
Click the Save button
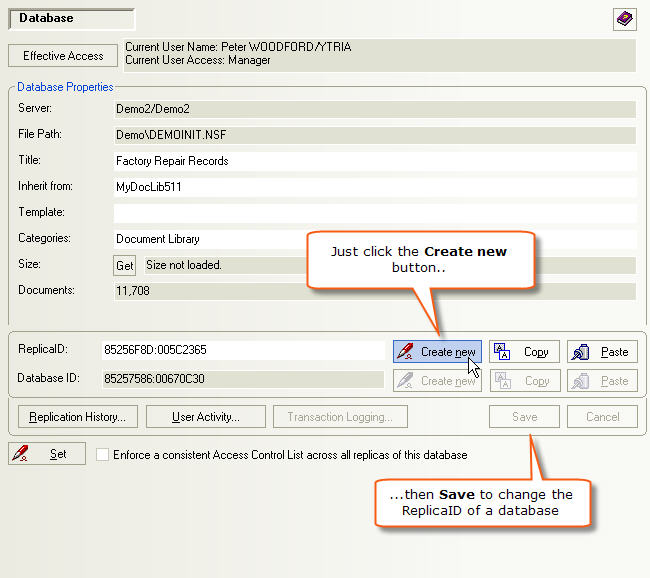pos(524,417)
